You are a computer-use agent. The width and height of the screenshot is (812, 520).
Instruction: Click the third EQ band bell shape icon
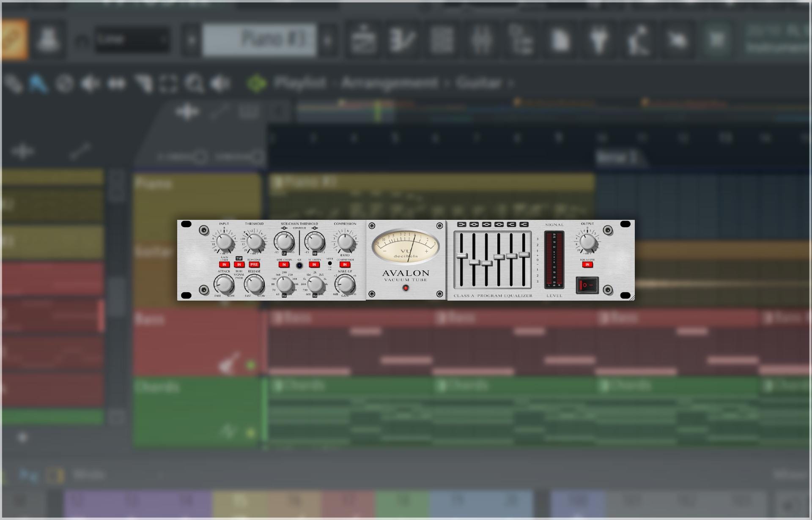(487, 224)
